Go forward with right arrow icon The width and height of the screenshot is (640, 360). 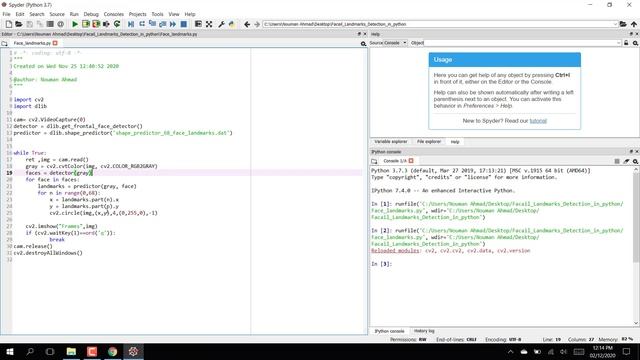click(x=257, y=24)
